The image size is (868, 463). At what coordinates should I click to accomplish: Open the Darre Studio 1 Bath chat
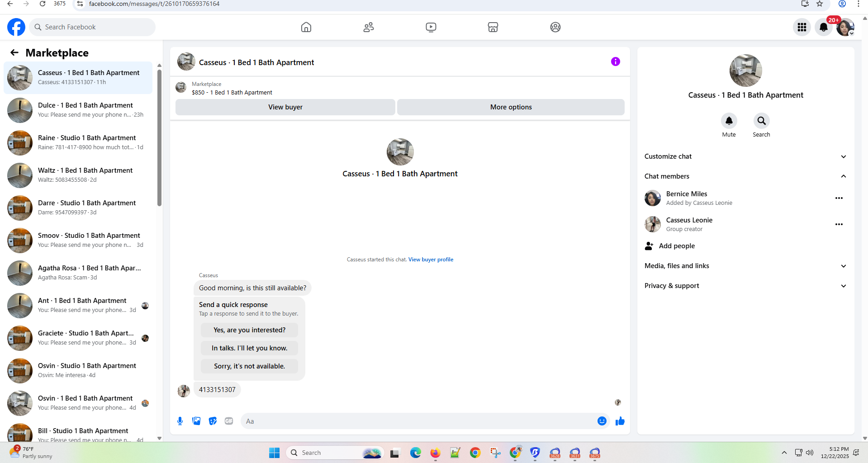78,208
